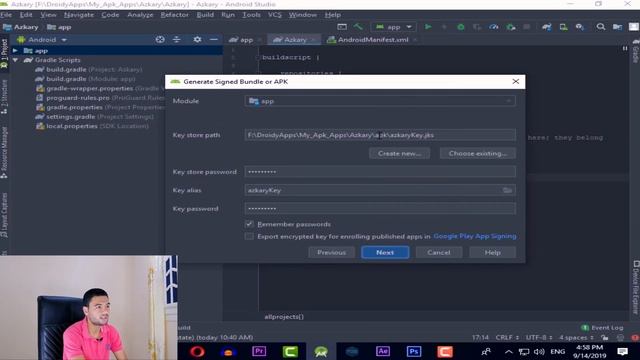
Task: Click the Scroll from Source target icon
Action: tap(160, 40)
